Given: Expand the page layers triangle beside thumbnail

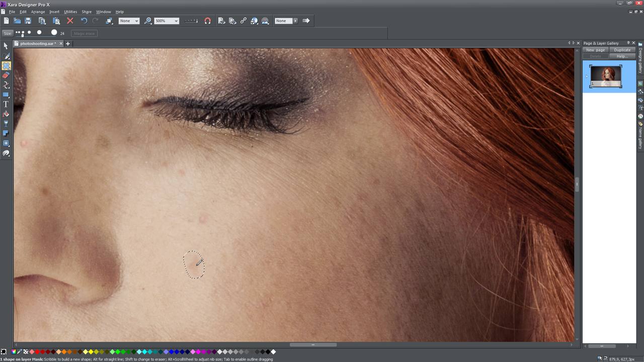Looking at the screenshot, I should (587, 77).
